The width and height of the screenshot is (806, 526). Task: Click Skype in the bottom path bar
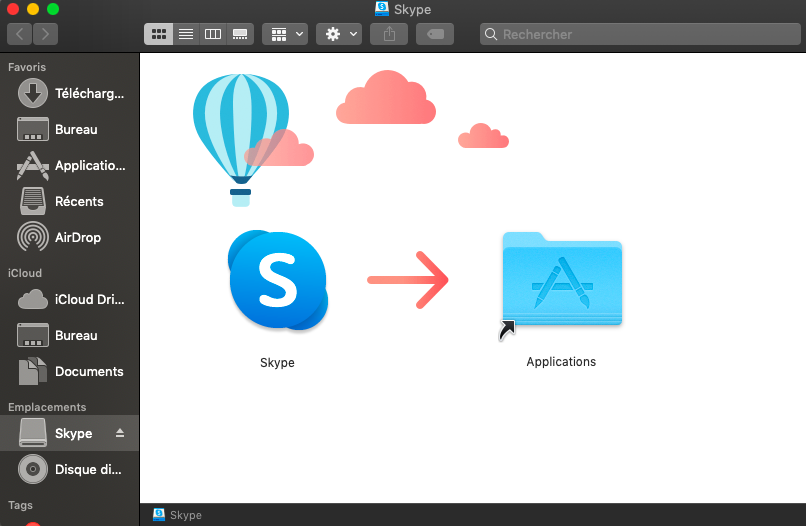pos(177,515)
